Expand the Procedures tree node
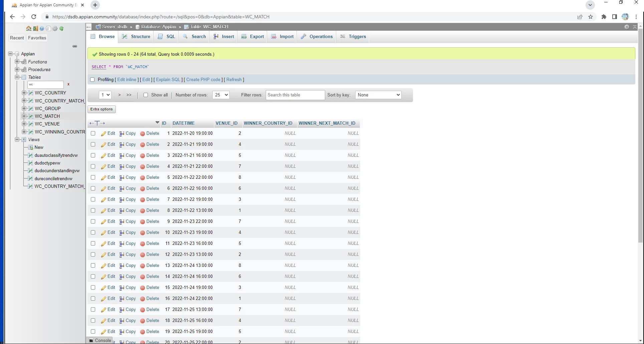Viewport: 644px width, 344px height. (17, 69)
